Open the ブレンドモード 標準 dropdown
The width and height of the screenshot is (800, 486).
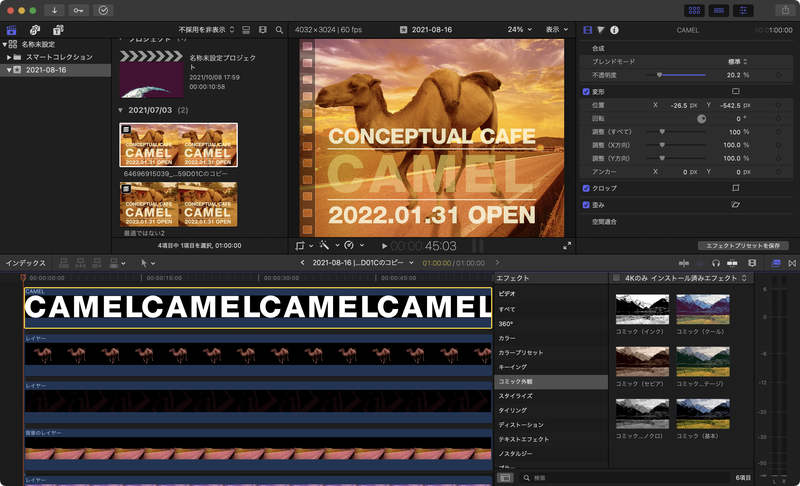click(737, 62)
